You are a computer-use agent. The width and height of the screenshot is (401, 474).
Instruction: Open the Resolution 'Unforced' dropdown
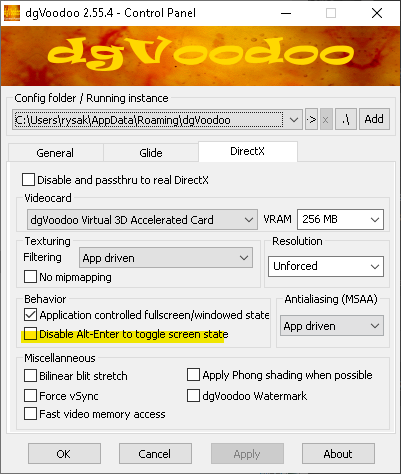pyautogui.click(x=326, y=266)
